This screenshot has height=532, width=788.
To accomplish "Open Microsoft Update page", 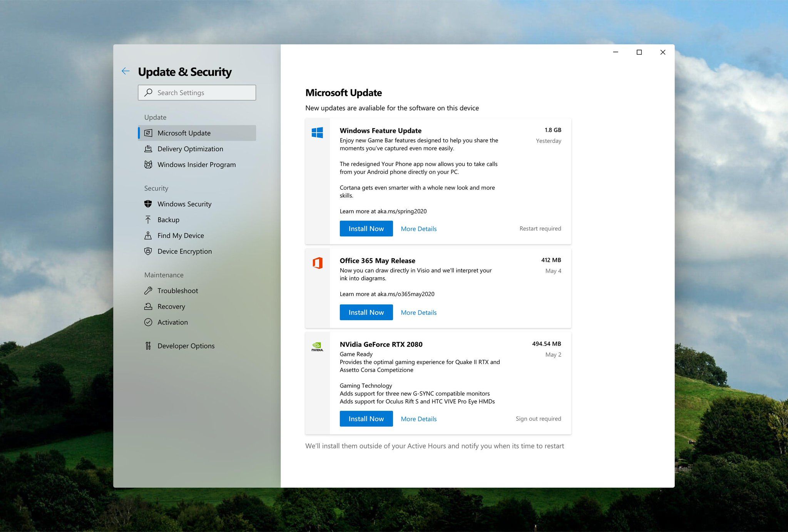I will pos(197,133).
